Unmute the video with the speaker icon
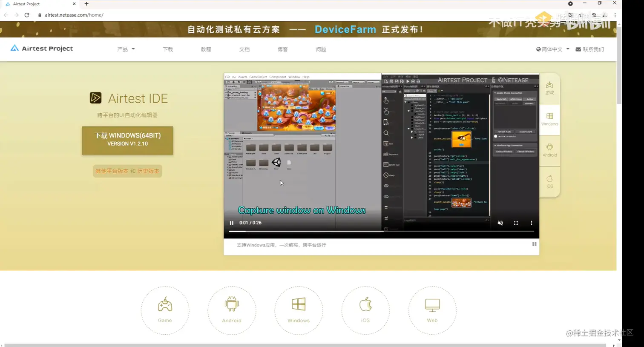 click(x=500, y=223)
